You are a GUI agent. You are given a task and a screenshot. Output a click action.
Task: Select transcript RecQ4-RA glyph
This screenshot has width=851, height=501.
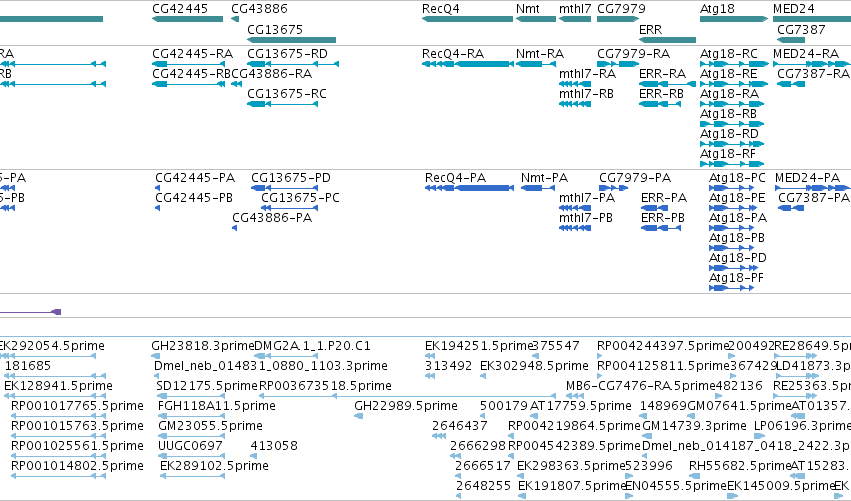click(467, 64)
